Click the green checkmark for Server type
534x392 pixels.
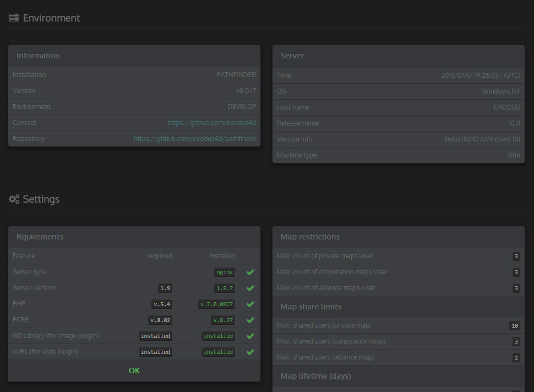point(250,272)
